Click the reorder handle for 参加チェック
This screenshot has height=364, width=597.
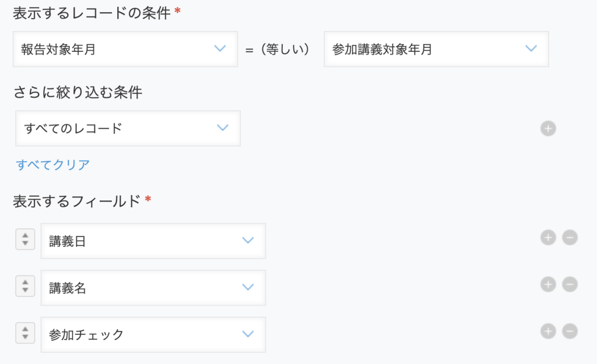click(24, 333)
